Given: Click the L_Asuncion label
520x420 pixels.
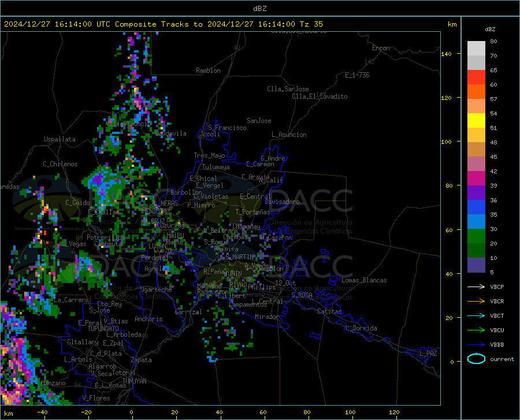Looking at the screenshot, I should [289, 135].
